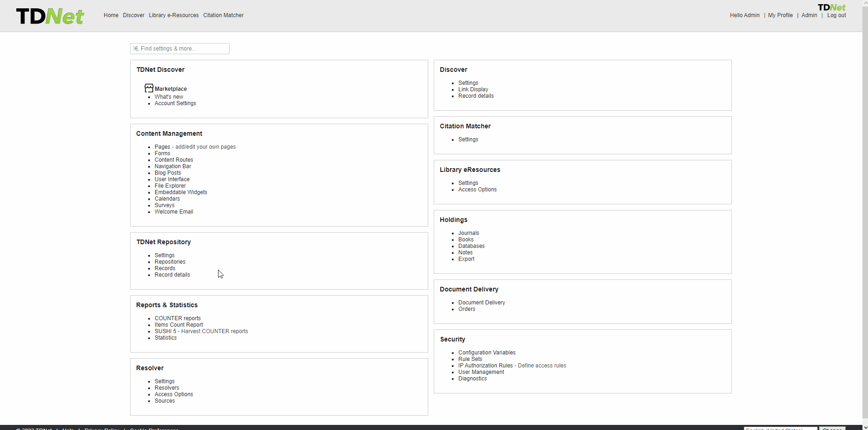Image resolution: width=868 pixels, height=430 pixels.
Task: Focus the Find settings & more search box
Action: pos(180,49)
